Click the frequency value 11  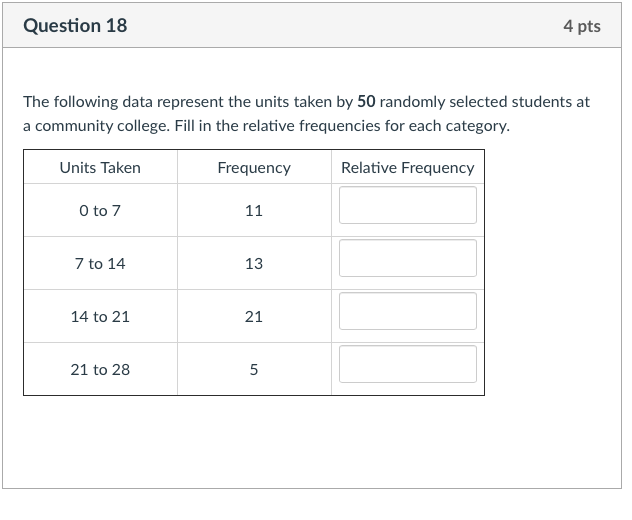(x=254, y=211)
